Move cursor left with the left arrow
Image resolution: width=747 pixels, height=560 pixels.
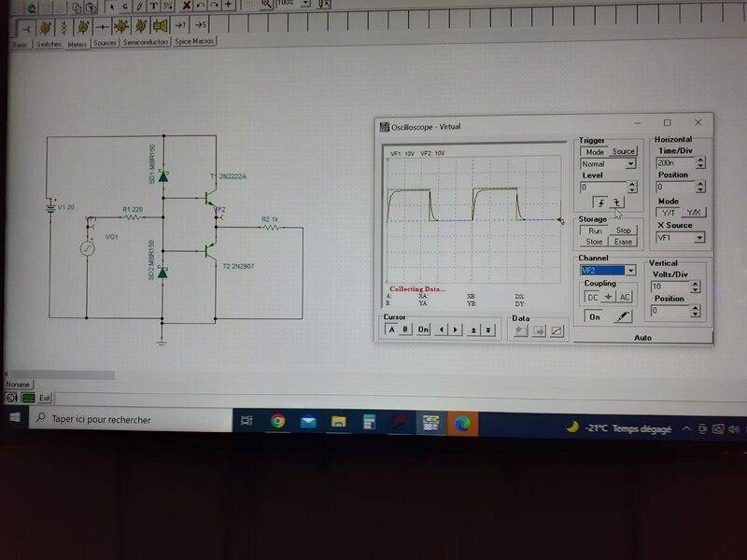442,329
